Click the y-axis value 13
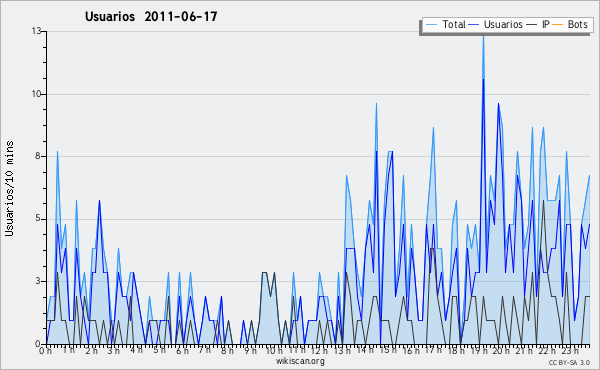The width and height of the screenshot is (600, 370). click(36, 31)
